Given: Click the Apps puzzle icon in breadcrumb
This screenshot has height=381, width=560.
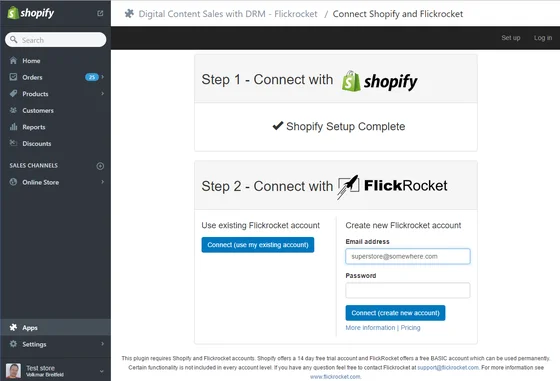Looking at the screenshot, I should tap(129, 14).
